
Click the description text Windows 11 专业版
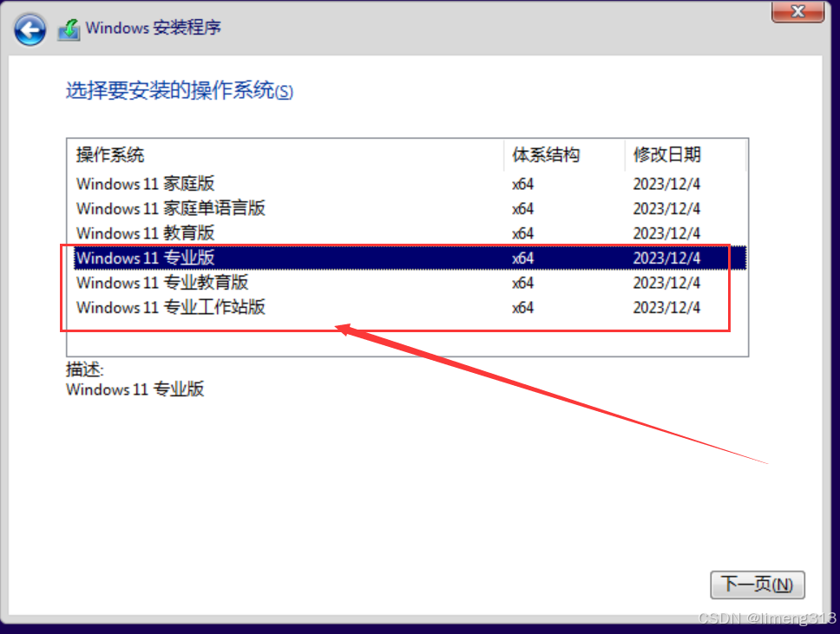point(135,389)
